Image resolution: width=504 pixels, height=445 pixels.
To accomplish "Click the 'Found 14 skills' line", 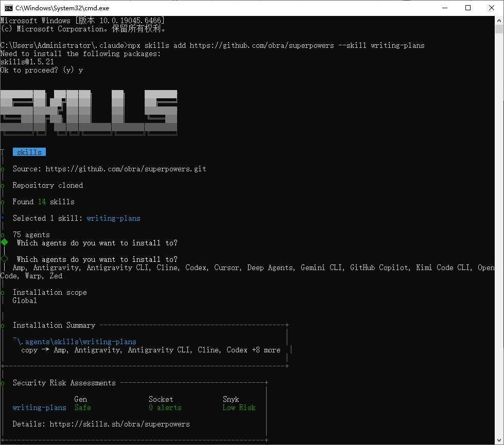I will coord(43,202).
